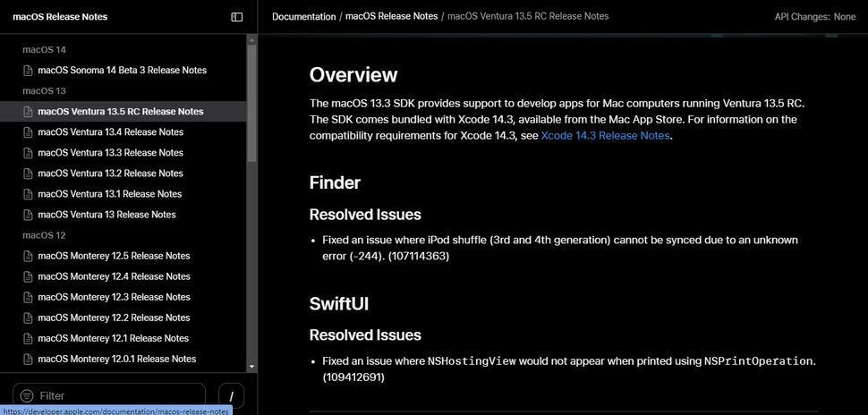Click document icon beside Ventura 13.4 Release Notes
This screenshot has height=415, width=868.
(28, 132)
